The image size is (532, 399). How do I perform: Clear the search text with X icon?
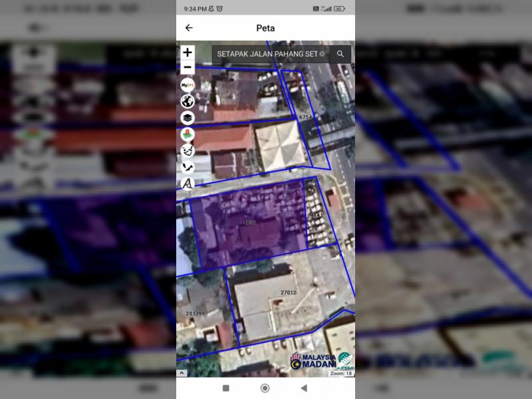pos(323,54)
